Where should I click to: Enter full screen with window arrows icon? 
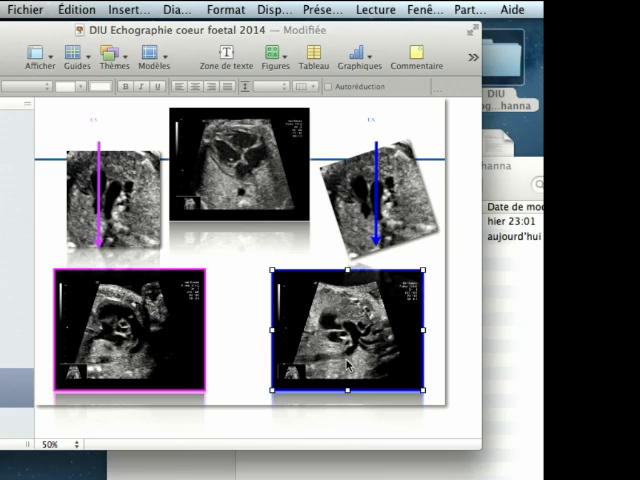coord(473,30)
